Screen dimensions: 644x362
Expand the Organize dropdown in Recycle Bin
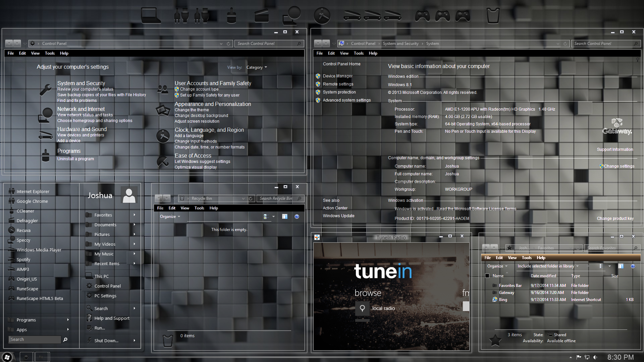tap(170, 217)
